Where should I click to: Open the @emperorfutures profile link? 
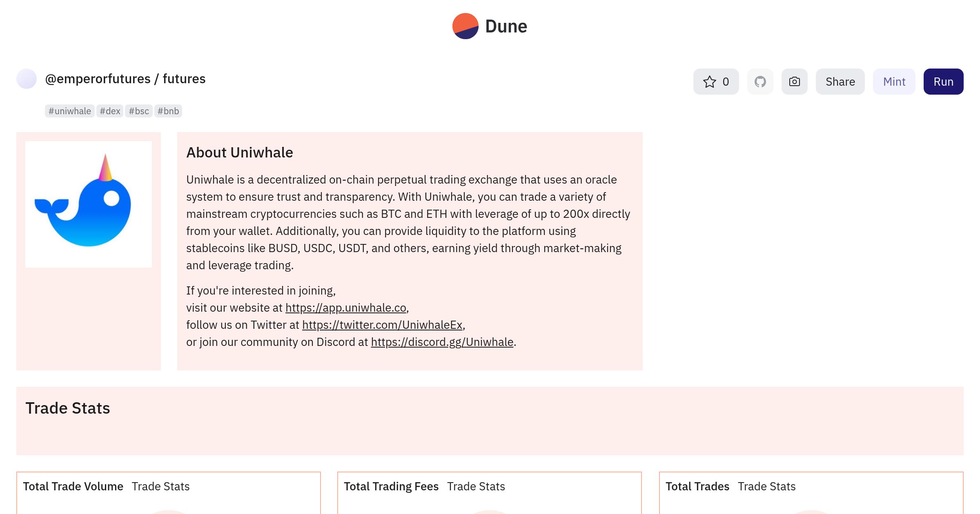pyautogui.click(x=98, y=79)
